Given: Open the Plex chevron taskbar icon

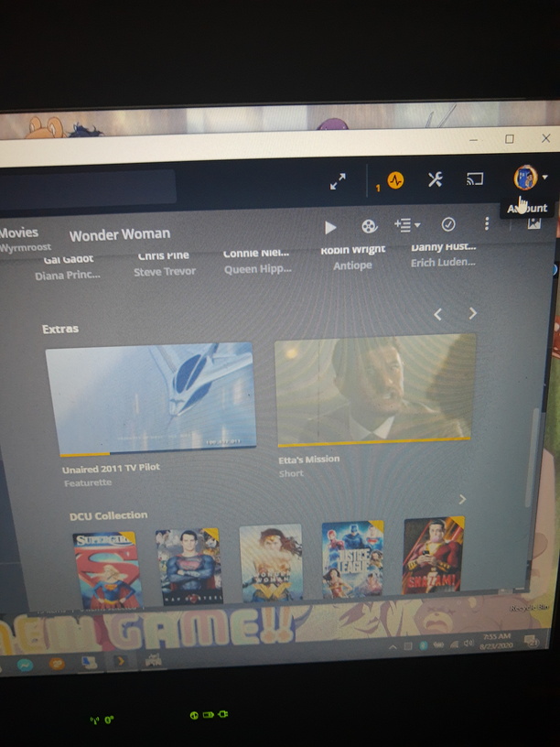Looking at the screenshot, I should (121, 661).
